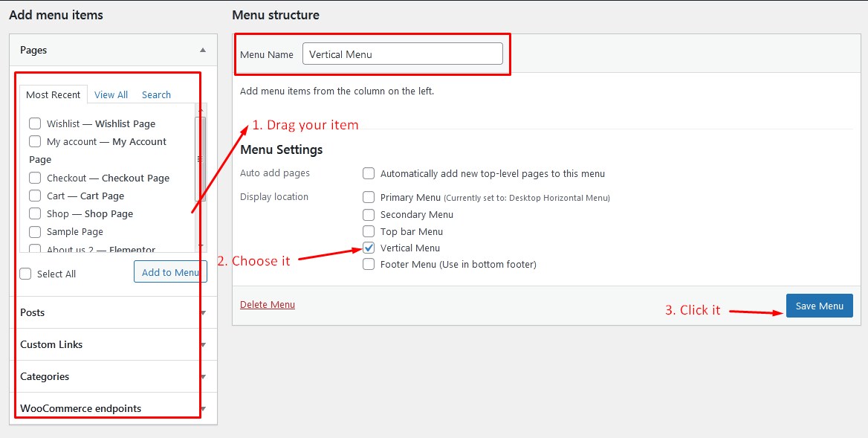
Task: Toggle automatically add new top-level pages
Action: pos(369,173)
